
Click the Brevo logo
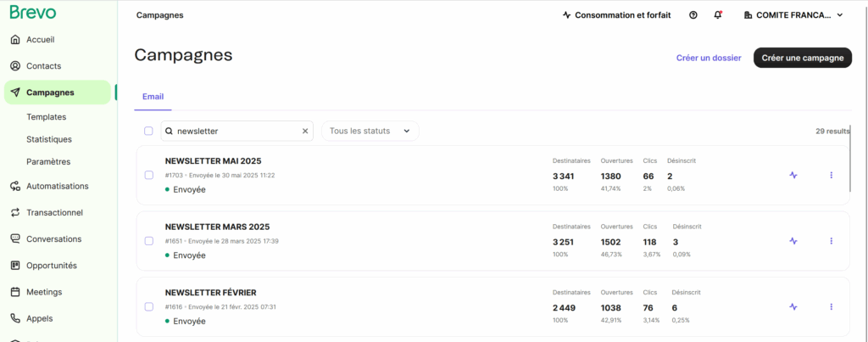tap(33, 12)
